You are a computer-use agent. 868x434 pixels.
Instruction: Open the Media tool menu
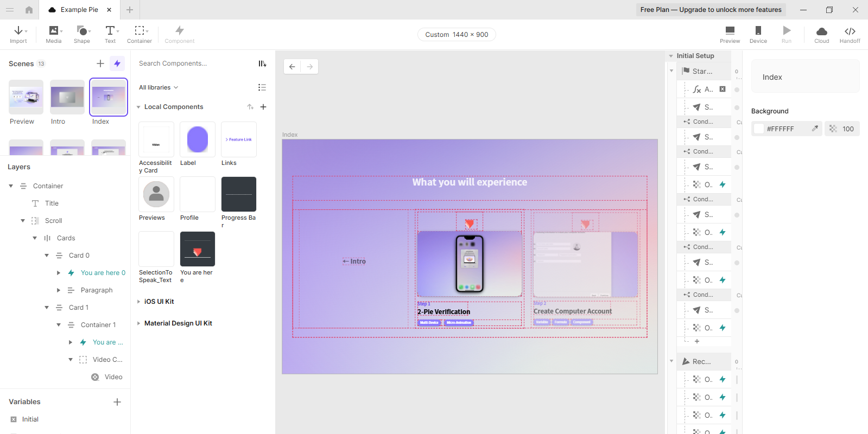(x=54, y=34)
